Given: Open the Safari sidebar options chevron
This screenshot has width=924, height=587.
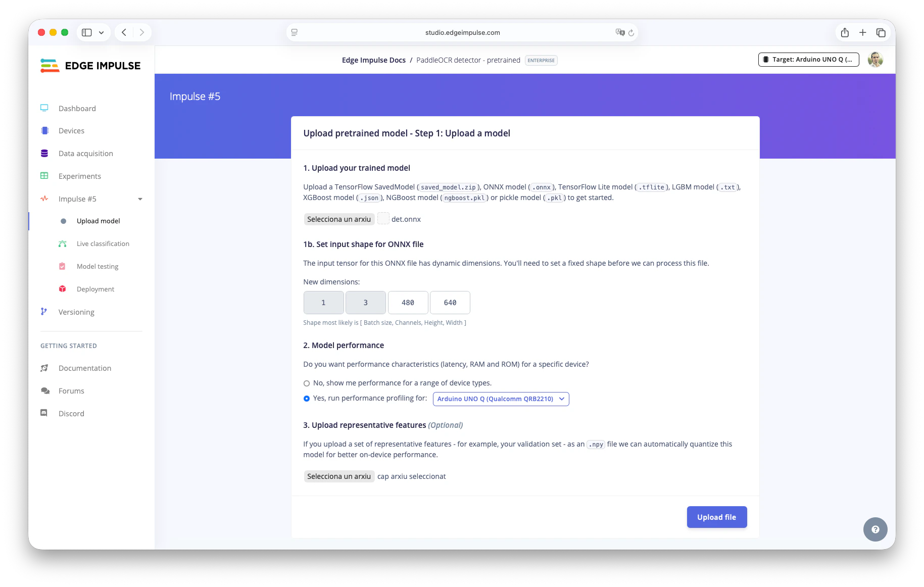Looking at the screenshot, I should click(101, 32).
